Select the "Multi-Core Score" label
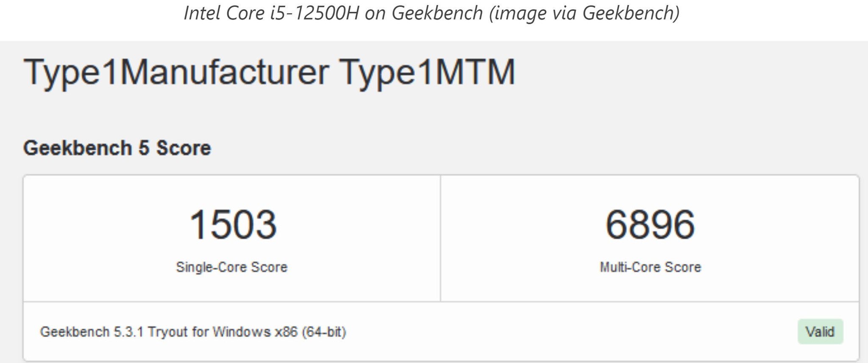 coord(650,267)
